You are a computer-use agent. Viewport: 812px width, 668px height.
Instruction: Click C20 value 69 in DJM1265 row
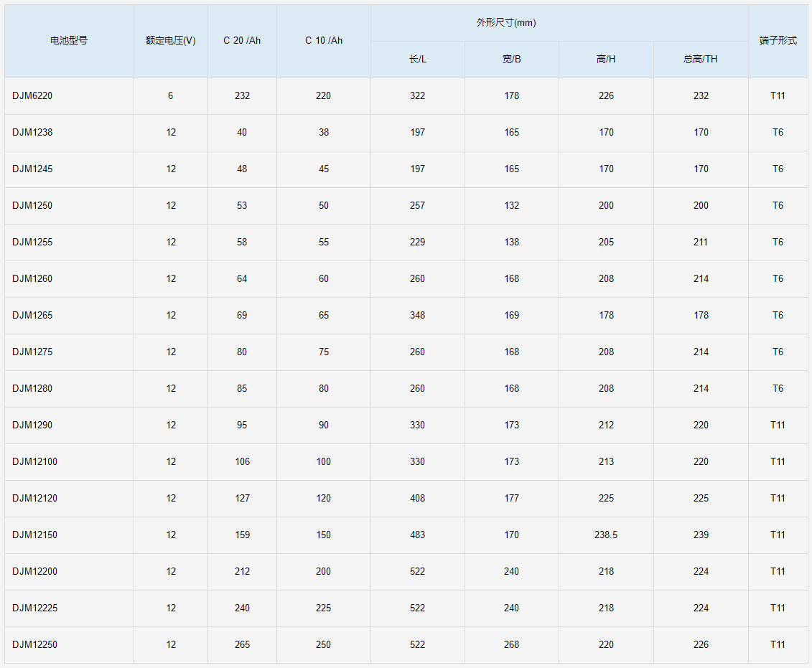(242, 316)
